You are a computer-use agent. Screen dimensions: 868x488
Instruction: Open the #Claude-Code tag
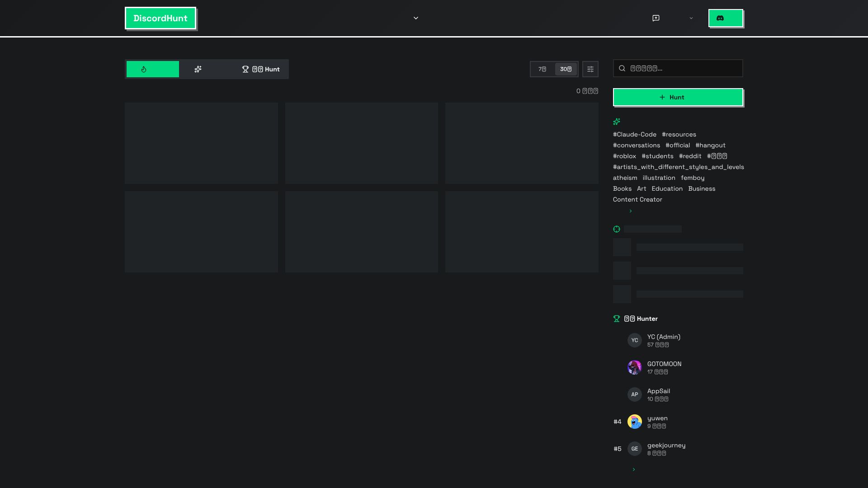point(635,134)
